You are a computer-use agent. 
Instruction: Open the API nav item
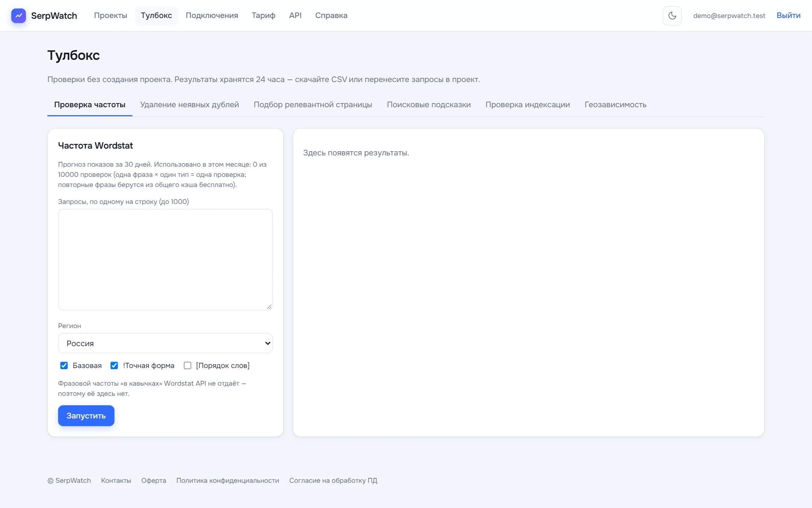coord(295,15)
